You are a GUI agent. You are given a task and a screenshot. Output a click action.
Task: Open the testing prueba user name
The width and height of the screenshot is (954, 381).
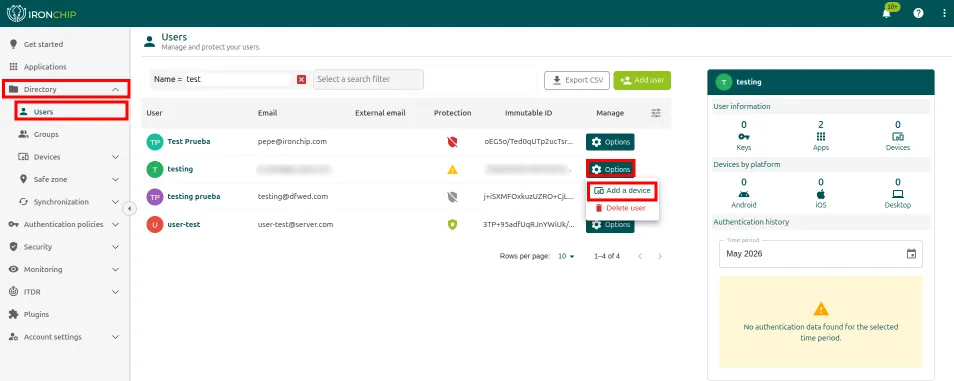193,197
